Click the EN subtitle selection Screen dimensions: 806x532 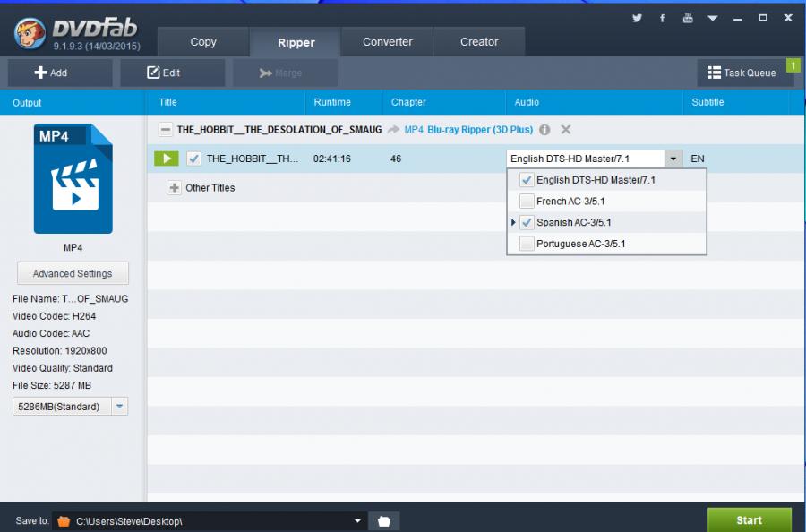click(x=698, y=159)
